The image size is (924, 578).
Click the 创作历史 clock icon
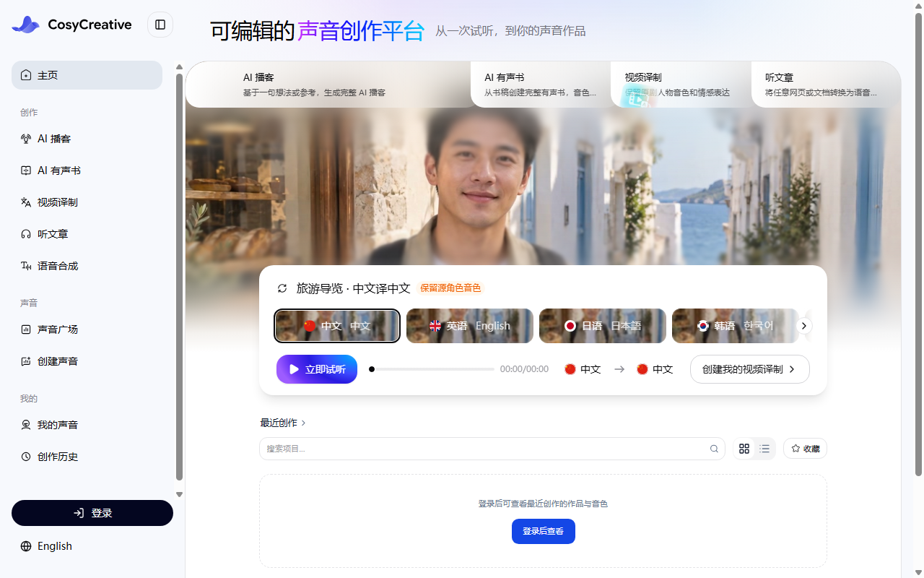click(x=26, y=457)
